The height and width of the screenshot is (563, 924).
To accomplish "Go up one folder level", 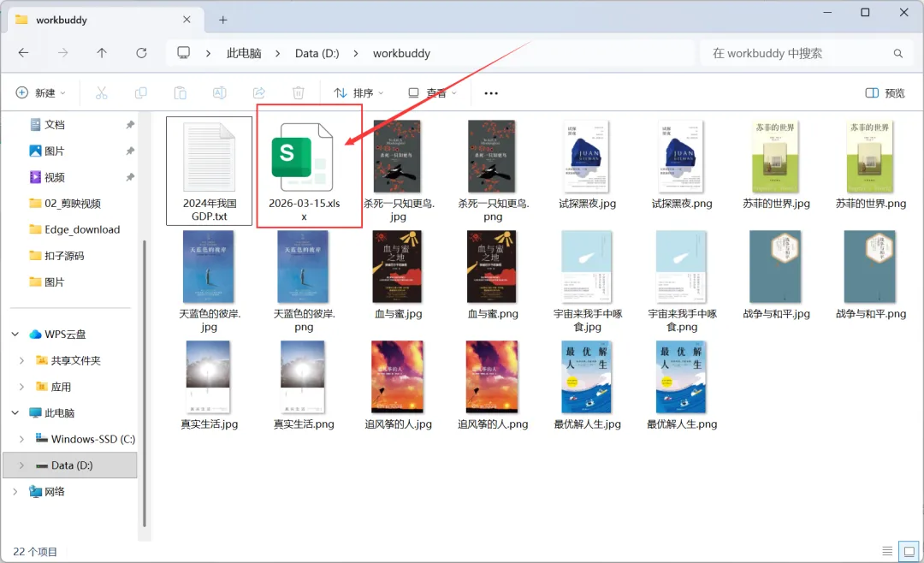I will click(x=102, y=53).
